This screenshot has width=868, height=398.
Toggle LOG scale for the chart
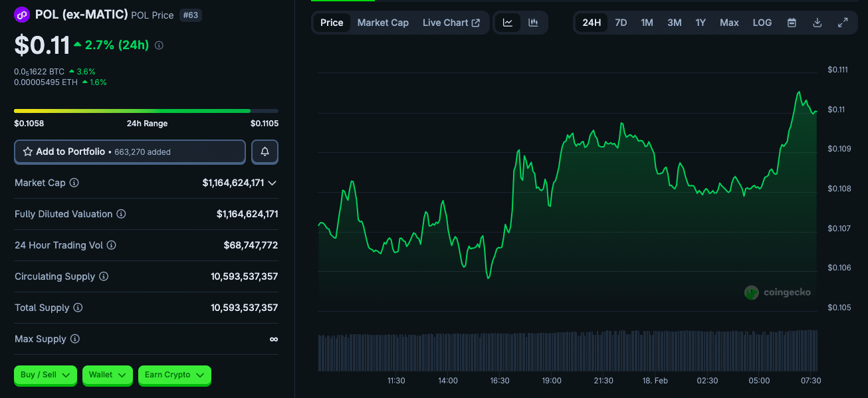762,22
